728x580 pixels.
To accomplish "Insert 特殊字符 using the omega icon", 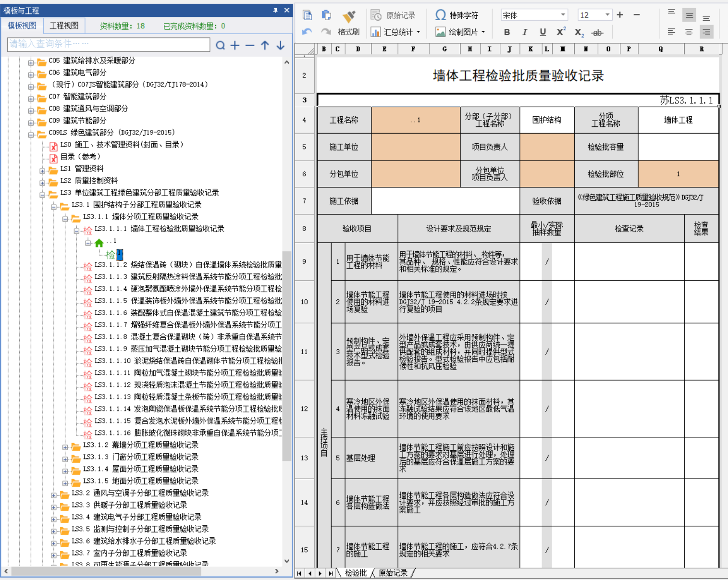I will 440,15.
